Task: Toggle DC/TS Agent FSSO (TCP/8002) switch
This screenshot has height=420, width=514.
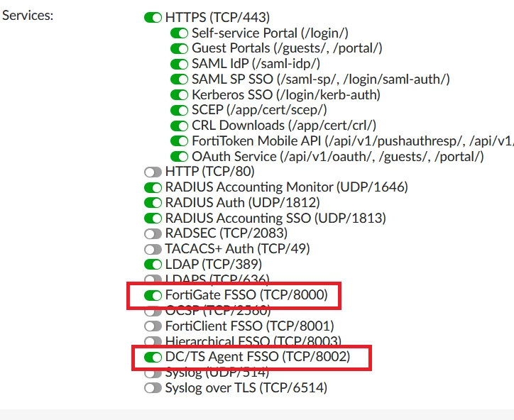Action: click(x=153, y=357)
